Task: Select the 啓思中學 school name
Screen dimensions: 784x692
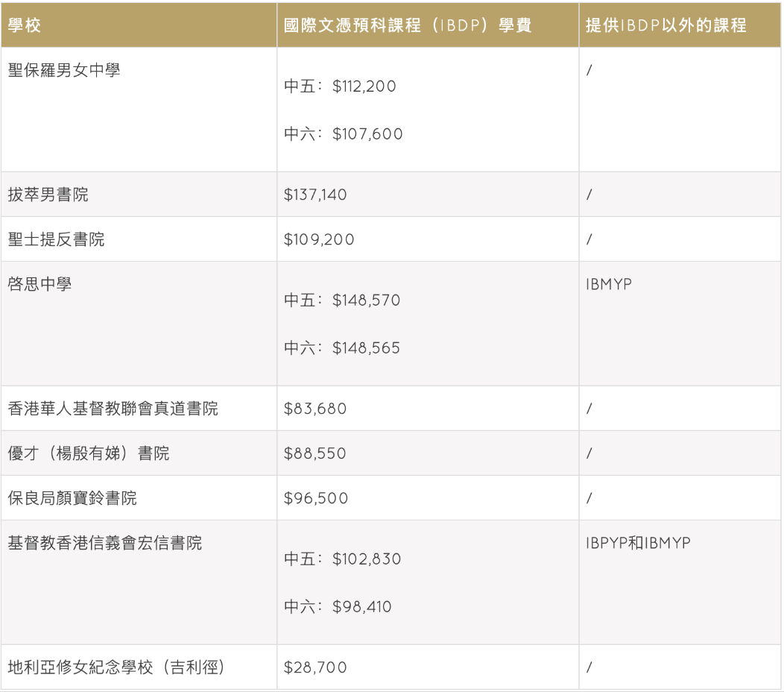Action: (x=39, y=283)
